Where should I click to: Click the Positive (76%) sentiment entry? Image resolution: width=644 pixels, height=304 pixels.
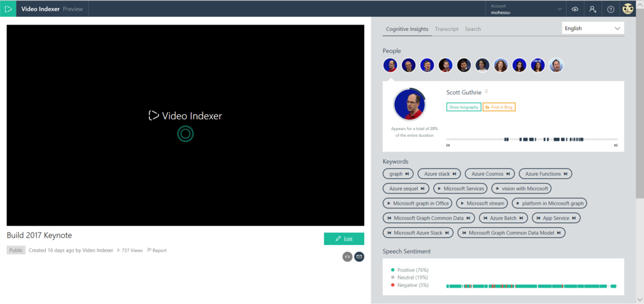pyautogui.click(x=410, y=270)
